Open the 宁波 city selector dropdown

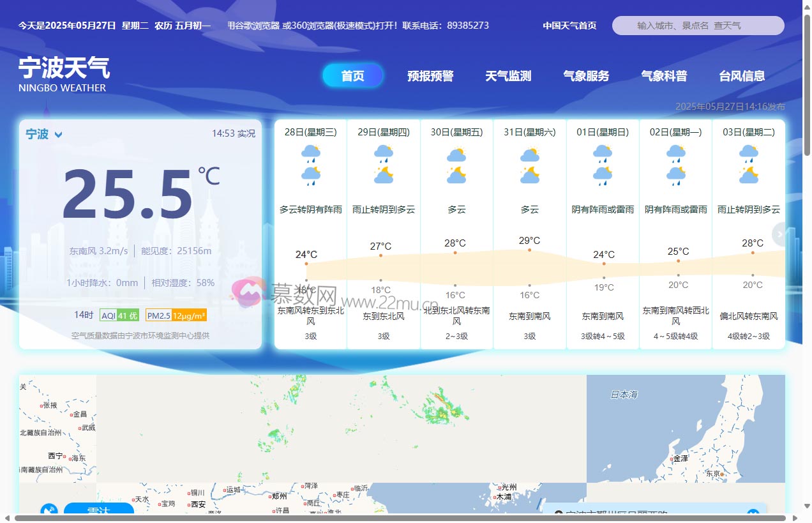click(x=44, y=135)
